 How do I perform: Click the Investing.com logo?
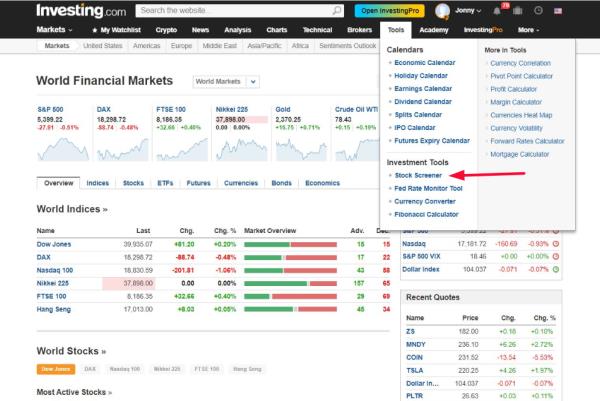pyautogui.click(x=81, y=11)
